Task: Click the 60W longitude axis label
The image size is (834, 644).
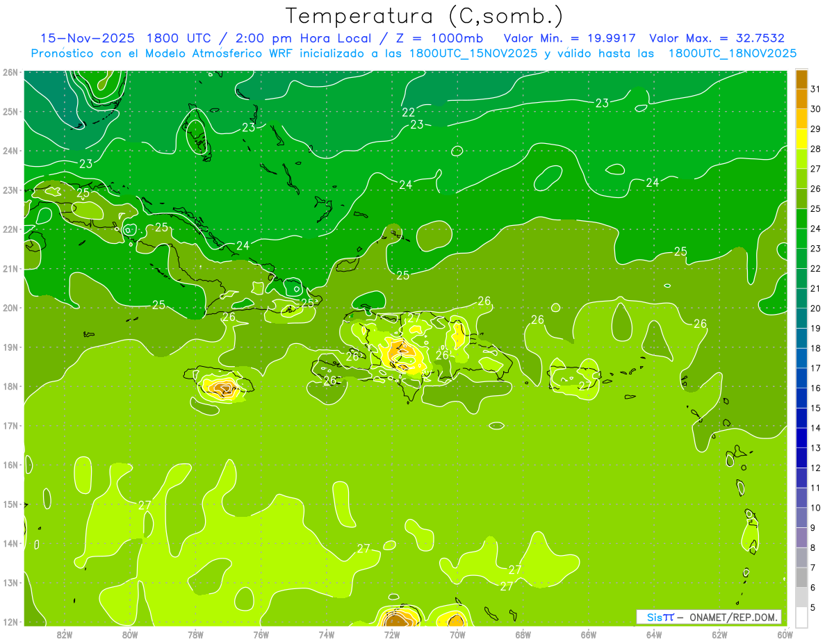Action: pyautogui.click(x=785, y=634)
